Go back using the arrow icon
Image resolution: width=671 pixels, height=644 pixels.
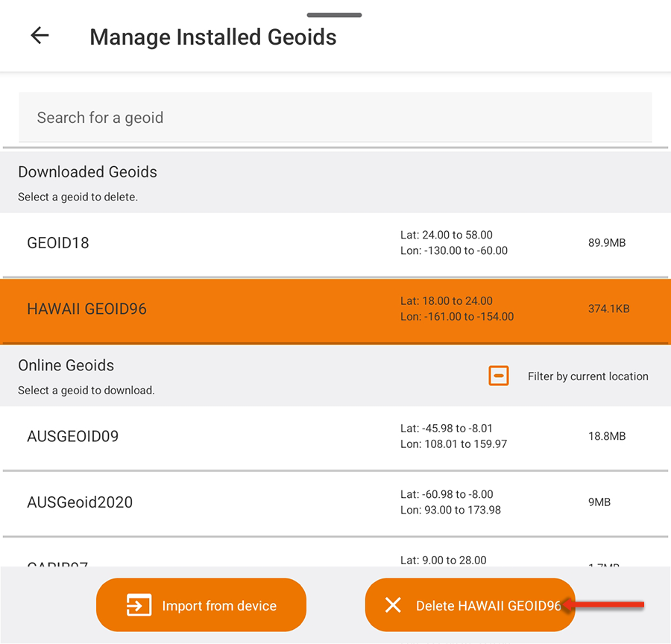pyautogui.click(x=40, y=36)
